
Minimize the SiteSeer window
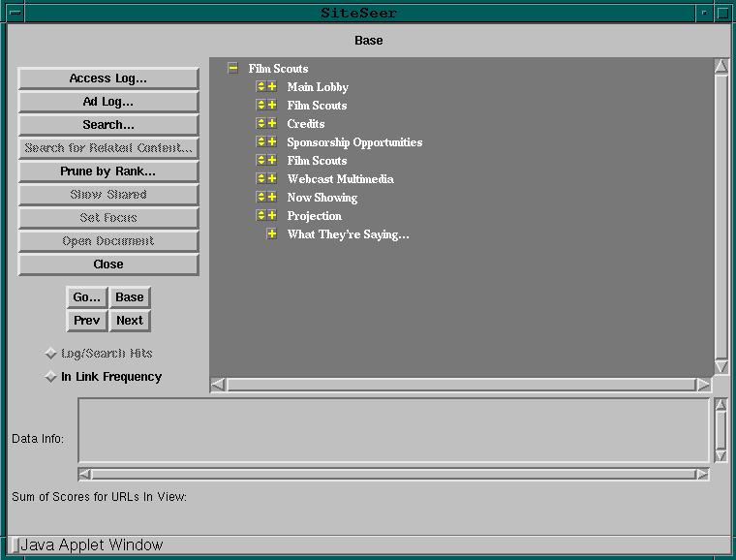click(704, 13)
